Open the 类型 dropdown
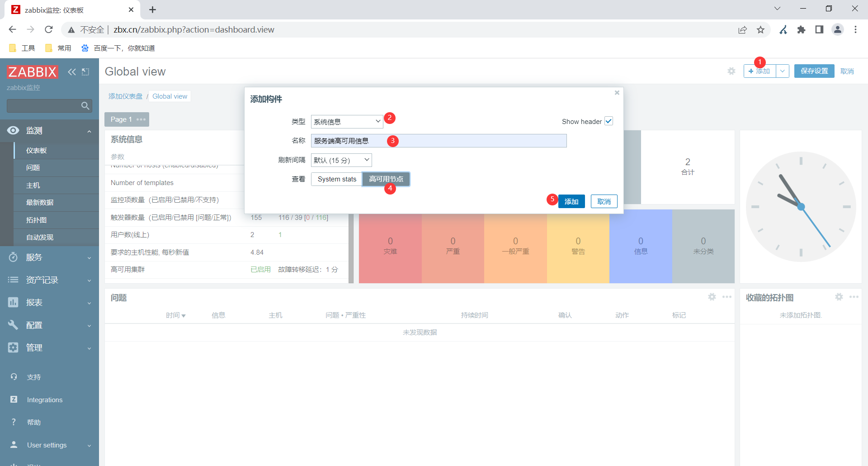This screenshot has height=466, width=868. point(347,122)
